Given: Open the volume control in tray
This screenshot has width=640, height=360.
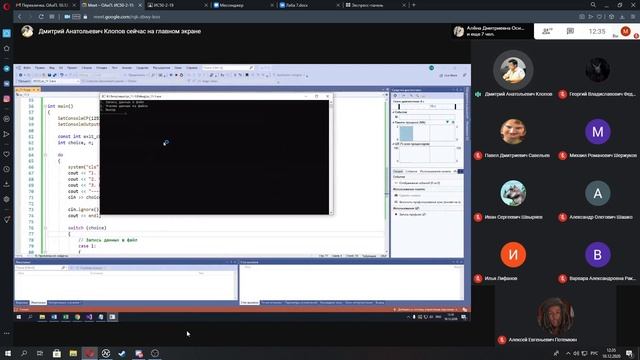Looking at the screenshot, I should tap(576, 353).
